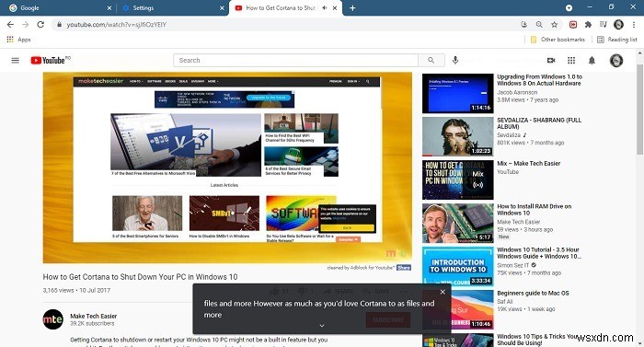The height and width of the screenshot is (347, 644).
Task: Open the Make Tech Easier channel name
Action: [93, 316]
